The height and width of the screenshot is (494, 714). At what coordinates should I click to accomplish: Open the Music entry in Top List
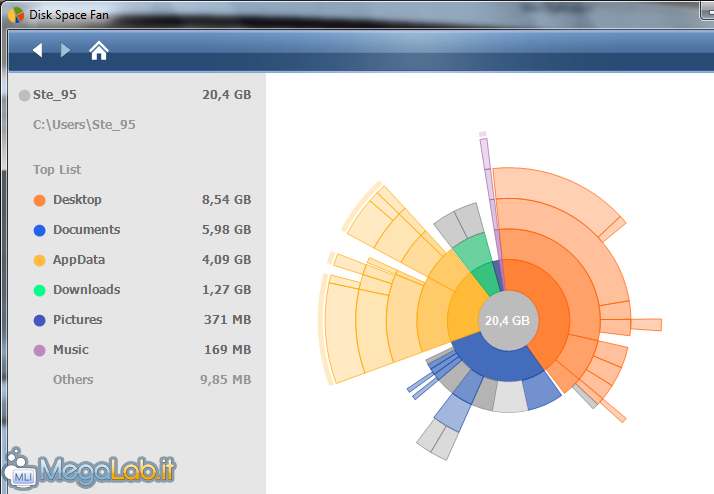pyautogui.click(x=71, y=350)
